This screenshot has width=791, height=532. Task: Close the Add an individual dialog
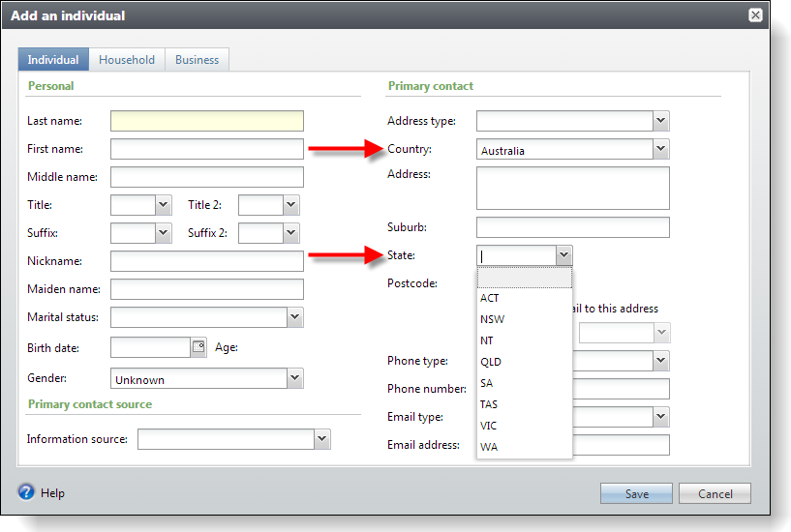point(755,15)
